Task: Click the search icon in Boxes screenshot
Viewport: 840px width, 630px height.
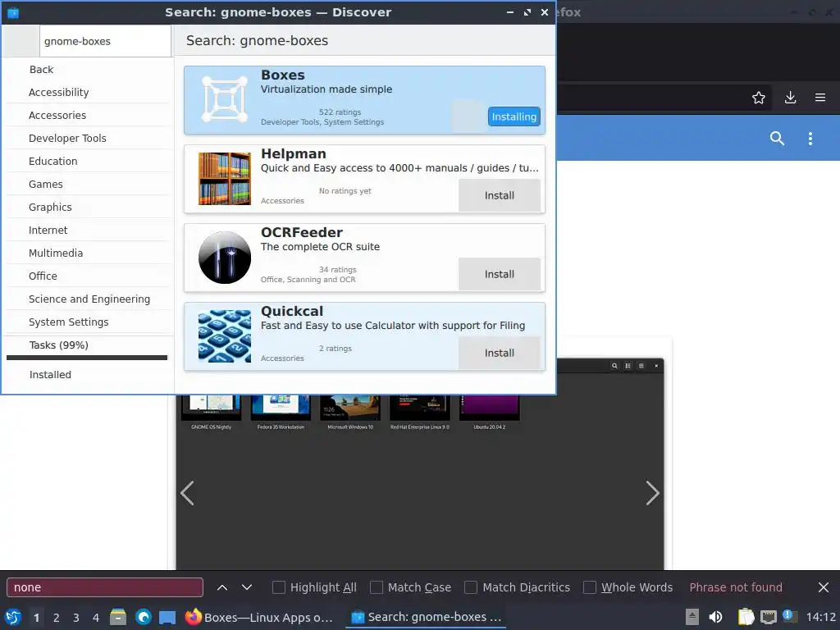Action: (614, 366)
